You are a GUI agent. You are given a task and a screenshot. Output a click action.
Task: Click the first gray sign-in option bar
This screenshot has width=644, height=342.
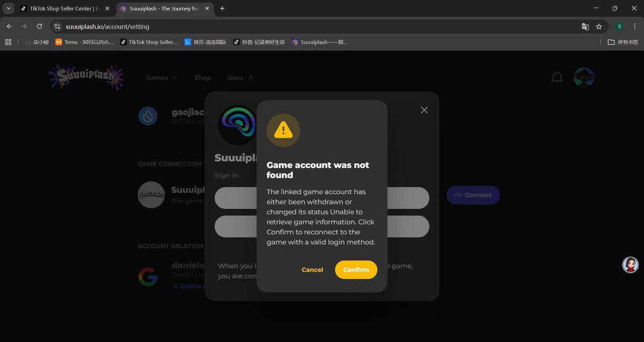[x=322, y=198]
